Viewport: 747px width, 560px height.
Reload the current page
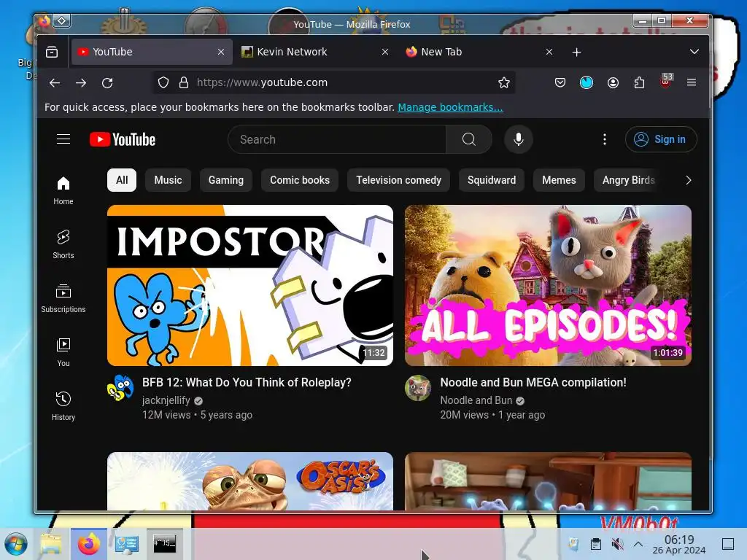(x=107, y=83)
